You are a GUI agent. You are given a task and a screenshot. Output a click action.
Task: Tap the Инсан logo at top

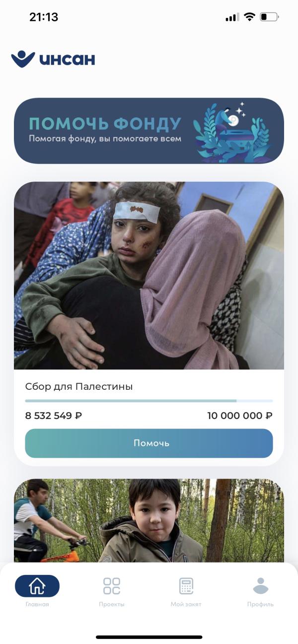click(x=53, y=59)
